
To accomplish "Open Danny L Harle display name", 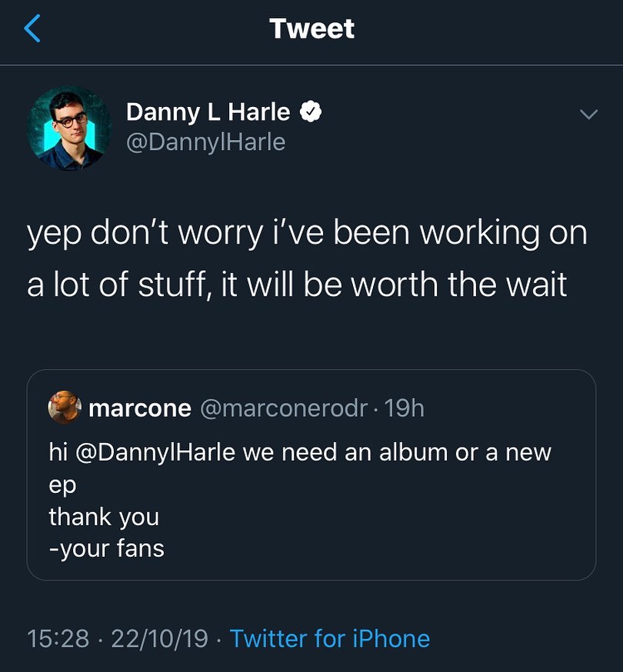I will tap(208, 112).
